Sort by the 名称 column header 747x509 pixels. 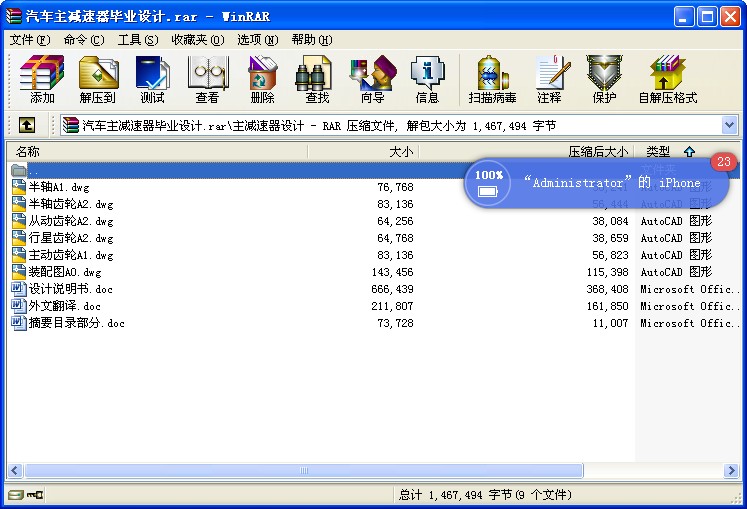coord(157,152)
